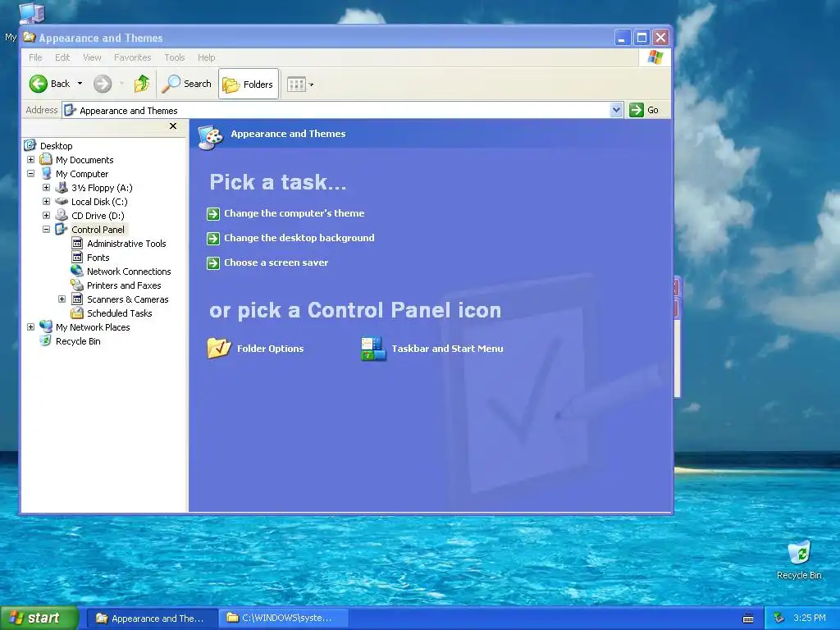
Task: Click arrow icon beside Choose a screen saver
Action: (x=213, y=263)
